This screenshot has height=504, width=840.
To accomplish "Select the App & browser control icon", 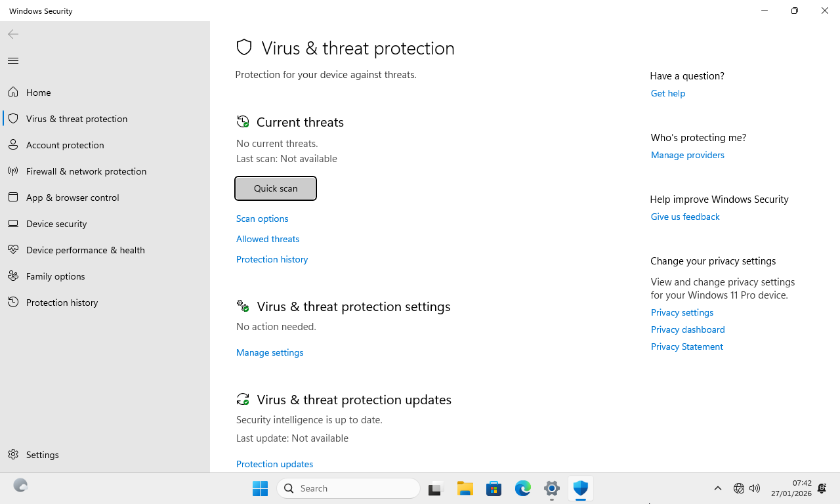I will pyautogui.click(x=13, y=198).
